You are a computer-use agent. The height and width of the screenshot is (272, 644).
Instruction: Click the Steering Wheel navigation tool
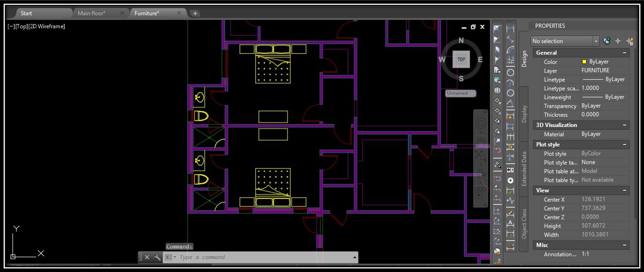coord(480,124)
